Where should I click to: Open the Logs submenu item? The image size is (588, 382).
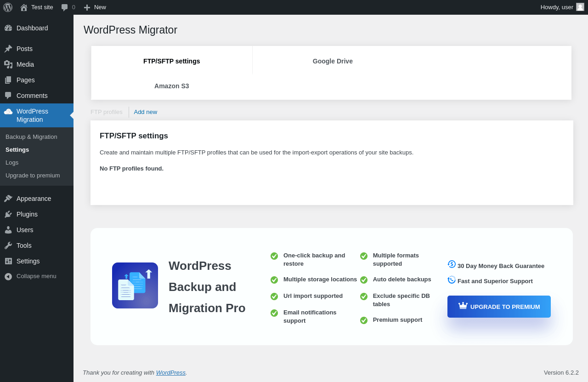[x=12, y=162]
